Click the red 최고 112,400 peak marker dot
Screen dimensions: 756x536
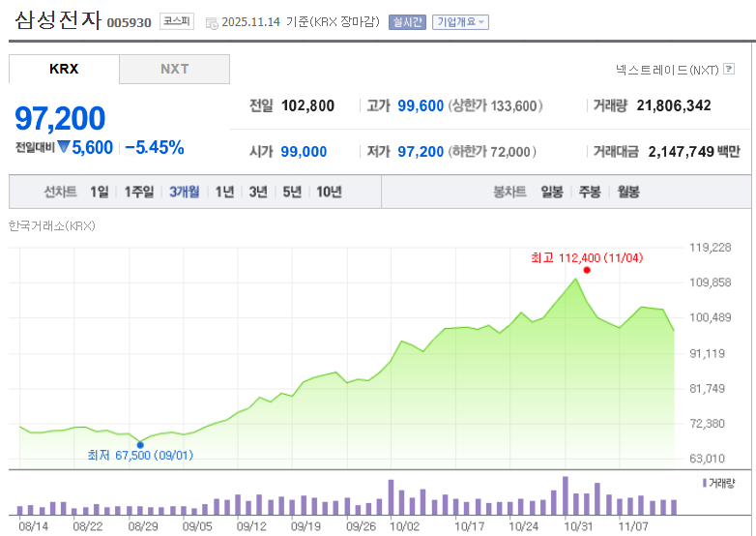click(587, 270)
